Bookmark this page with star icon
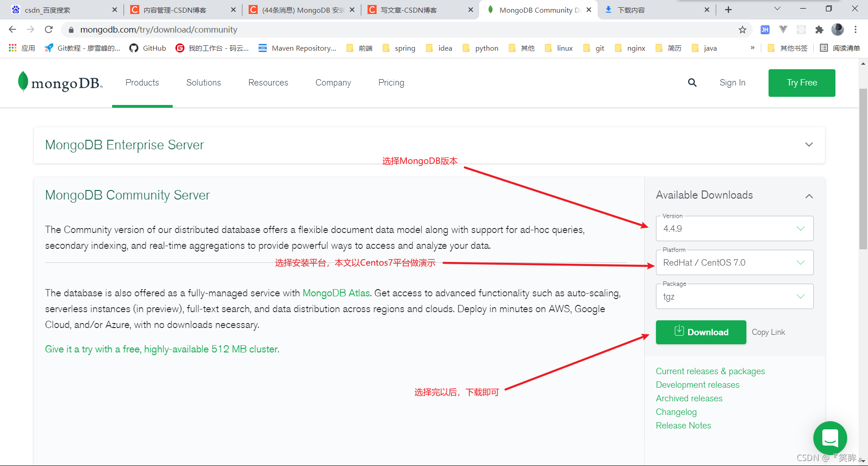868x466 pixels. [742, 29]
